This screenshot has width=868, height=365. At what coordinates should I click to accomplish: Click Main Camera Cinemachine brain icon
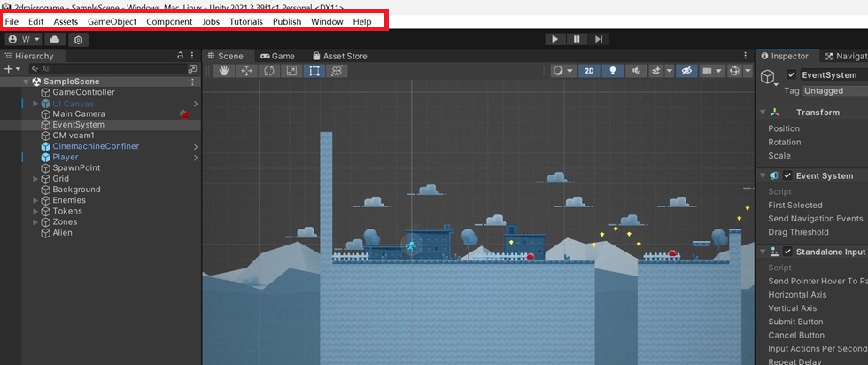pos(185,113)
